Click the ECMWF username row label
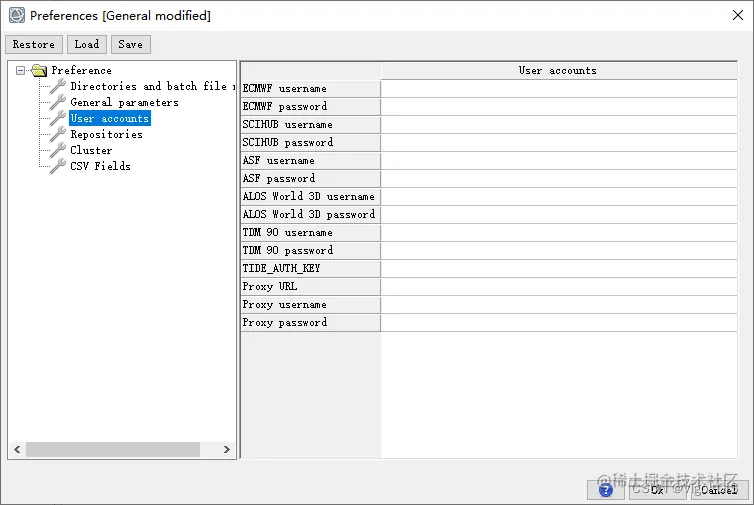This screenshot has height=505, width=754. 311,88
